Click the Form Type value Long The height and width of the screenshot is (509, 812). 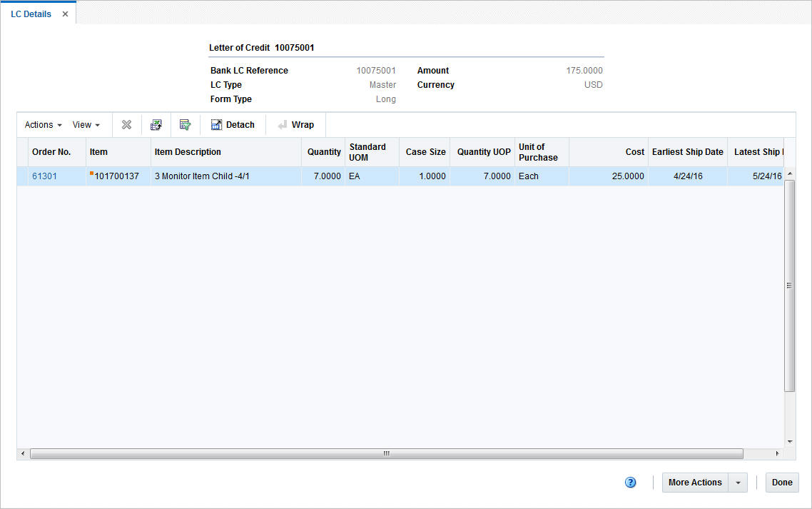coord(386,99)
